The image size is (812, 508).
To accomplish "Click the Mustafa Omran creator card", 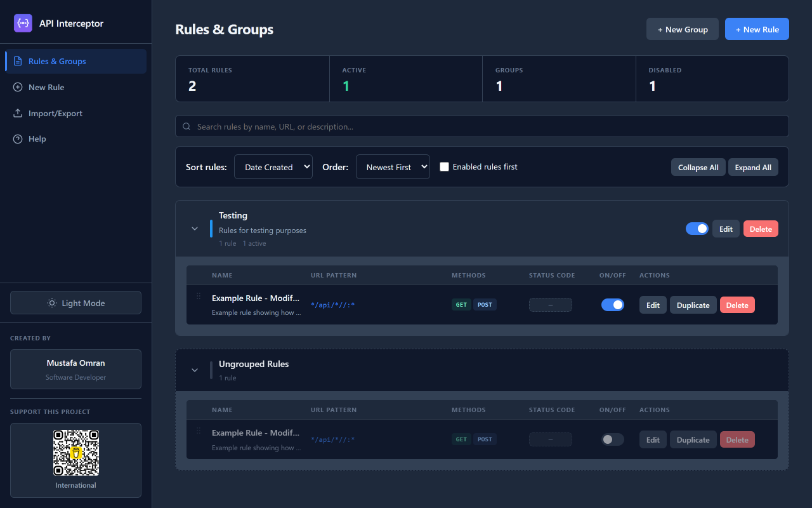I will click(75, 370).
